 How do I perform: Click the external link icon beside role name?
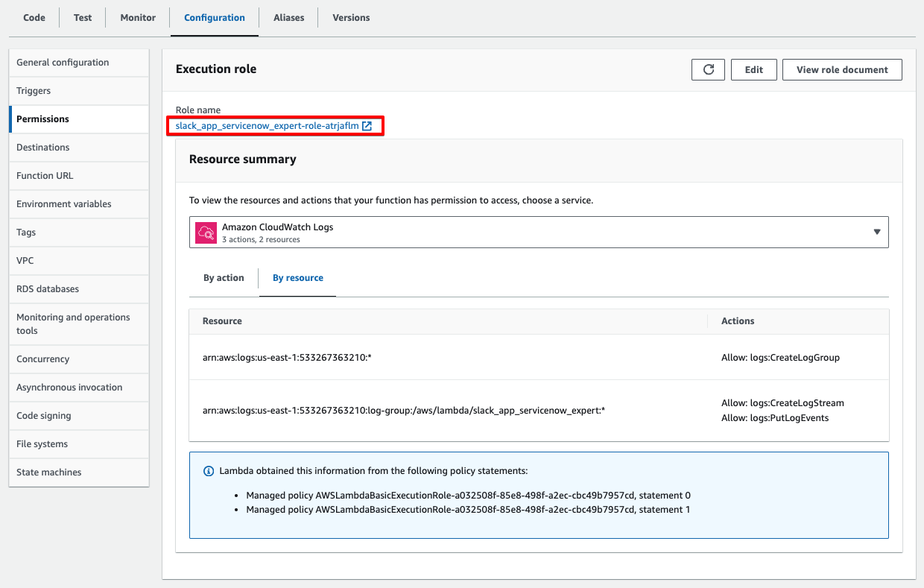pyautogui.click(x=367, y=126)
